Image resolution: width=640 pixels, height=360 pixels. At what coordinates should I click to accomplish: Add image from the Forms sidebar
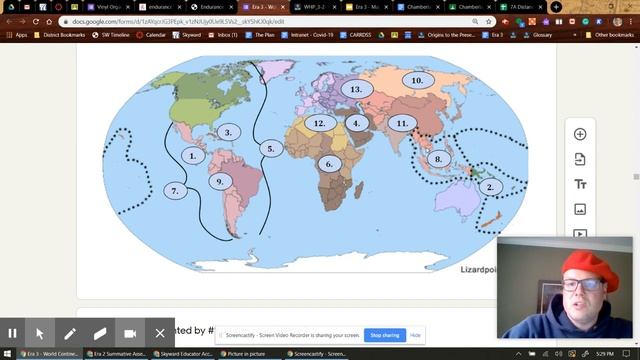tap(580, 209)
